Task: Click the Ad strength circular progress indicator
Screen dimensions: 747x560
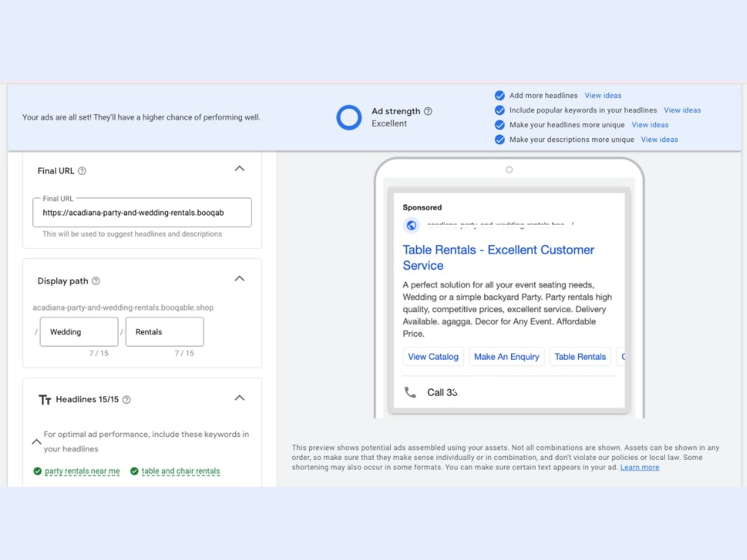Action: pos(349,117)
